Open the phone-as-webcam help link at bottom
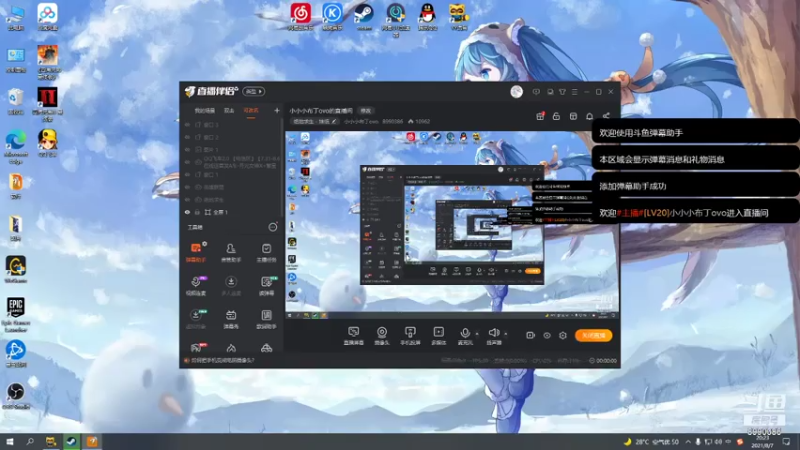 coord(223,360)
